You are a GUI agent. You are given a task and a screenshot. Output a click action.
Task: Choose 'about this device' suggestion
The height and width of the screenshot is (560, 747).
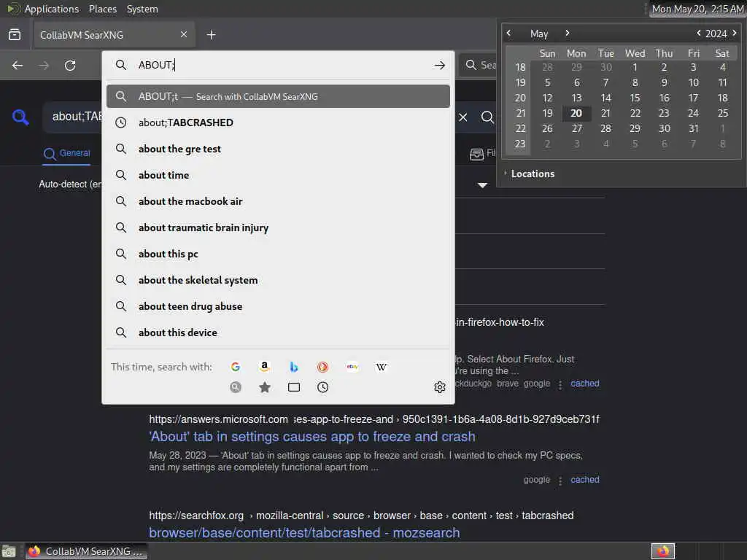[x=278, y=332]
